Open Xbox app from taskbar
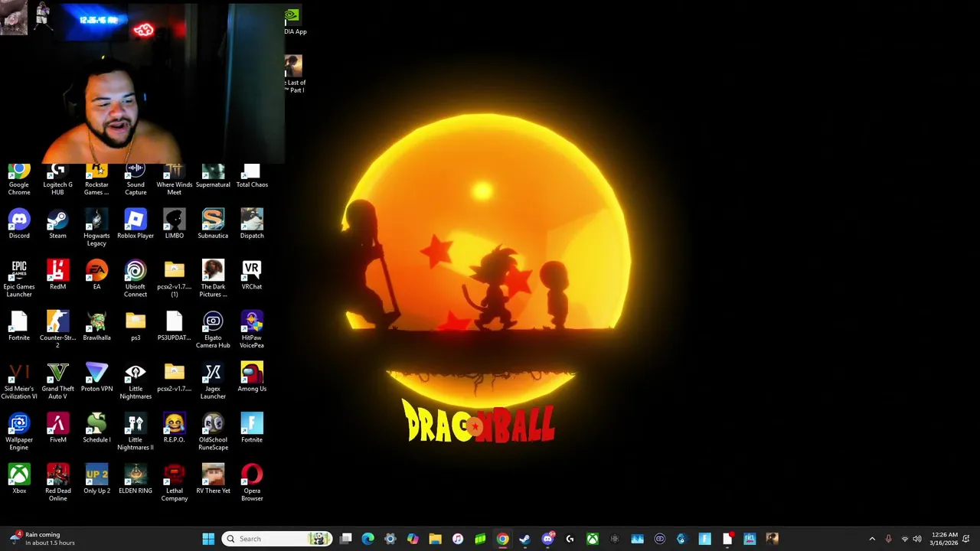 pyautogui.click(x=592, y=539)
